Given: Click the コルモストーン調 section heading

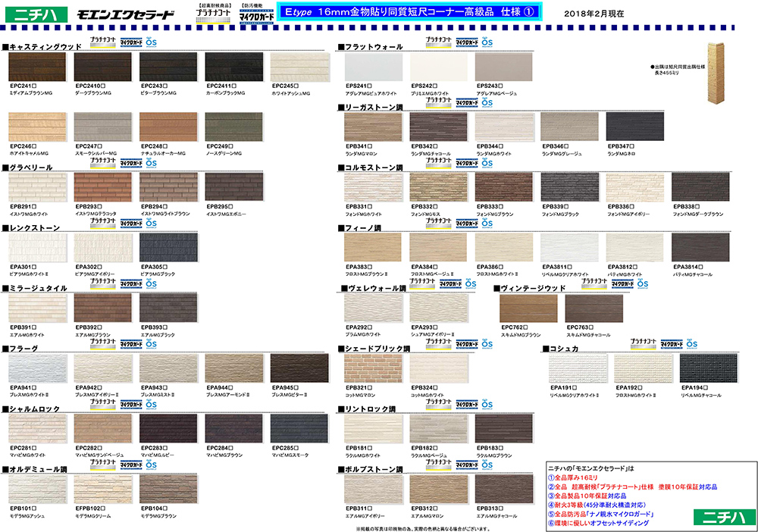Looking at the screenshot, I should pos(371,167).
